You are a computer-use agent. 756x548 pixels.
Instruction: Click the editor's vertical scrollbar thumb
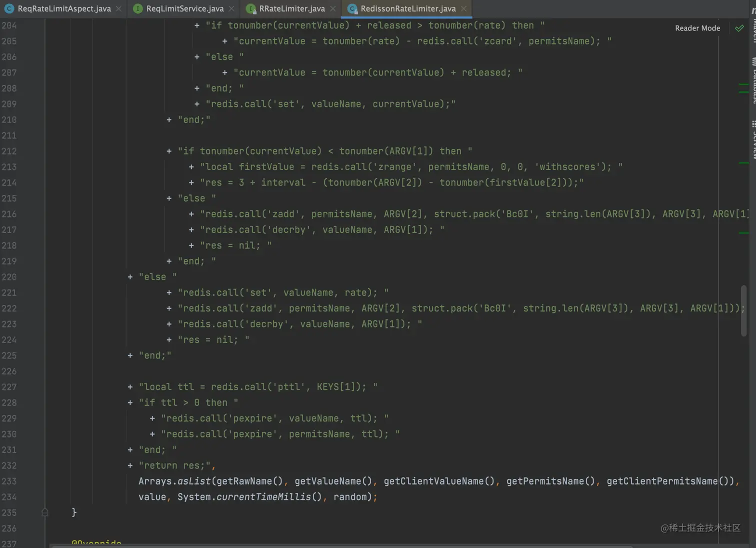click(x=743, y=310)
